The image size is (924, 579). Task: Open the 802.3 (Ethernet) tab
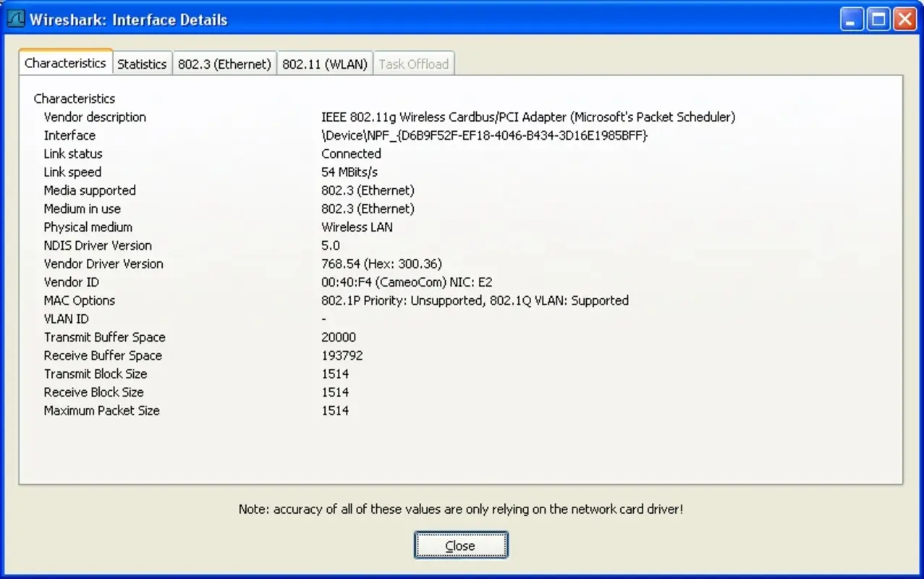[224, 64]
